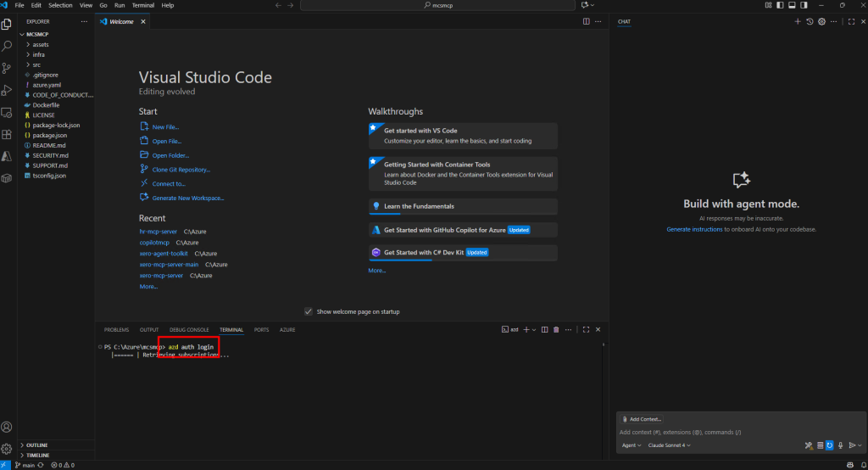Start voice chat with microphone icon

(x=840, y=445)
